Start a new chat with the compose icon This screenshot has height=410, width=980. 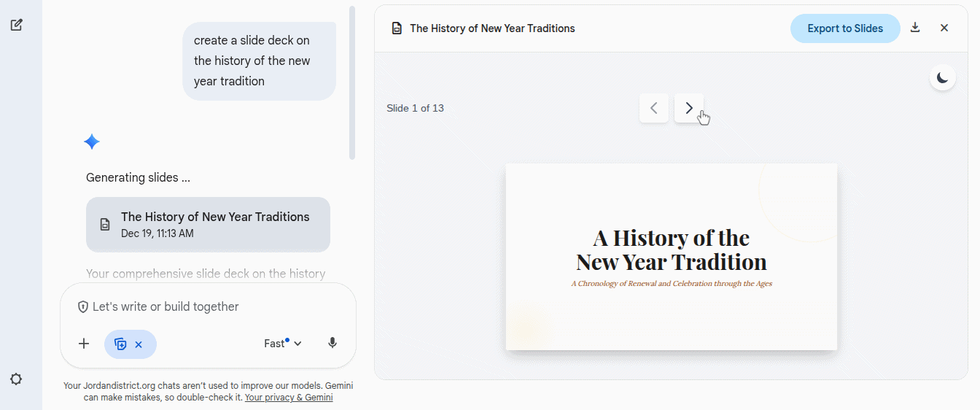coord(16,25)
